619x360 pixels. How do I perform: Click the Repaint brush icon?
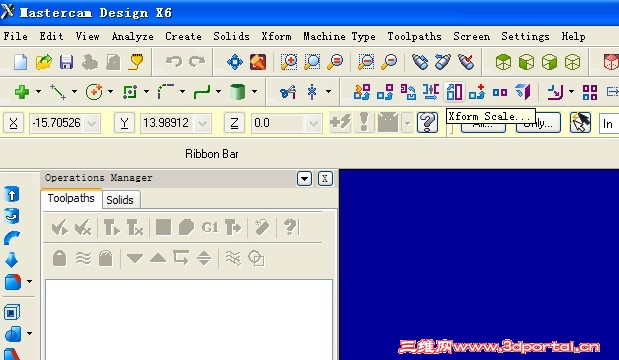click(258, 62)
